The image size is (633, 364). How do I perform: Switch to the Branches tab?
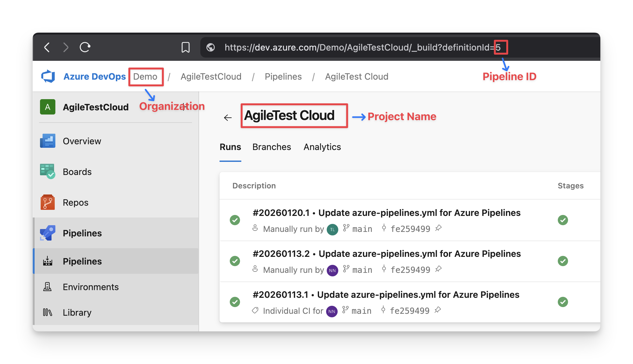pyautogui.click(x=271, y=147)
